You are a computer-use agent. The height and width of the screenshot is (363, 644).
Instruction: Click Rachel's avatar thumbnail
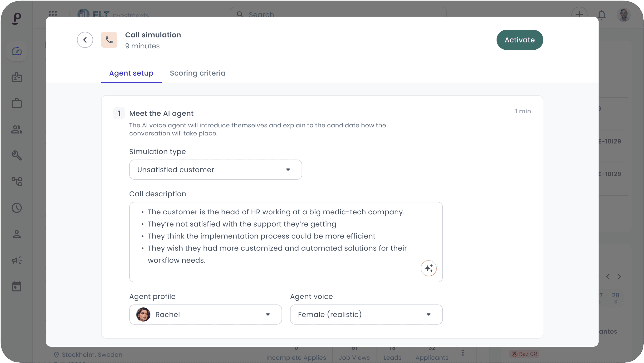(143, 314)
